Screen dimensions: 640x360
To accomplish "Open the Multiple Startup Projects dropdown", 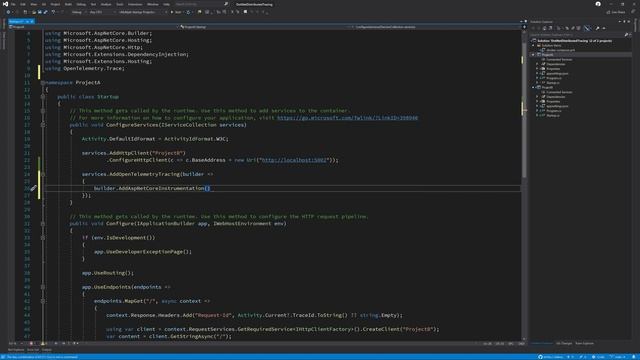I will coord(142,12).
